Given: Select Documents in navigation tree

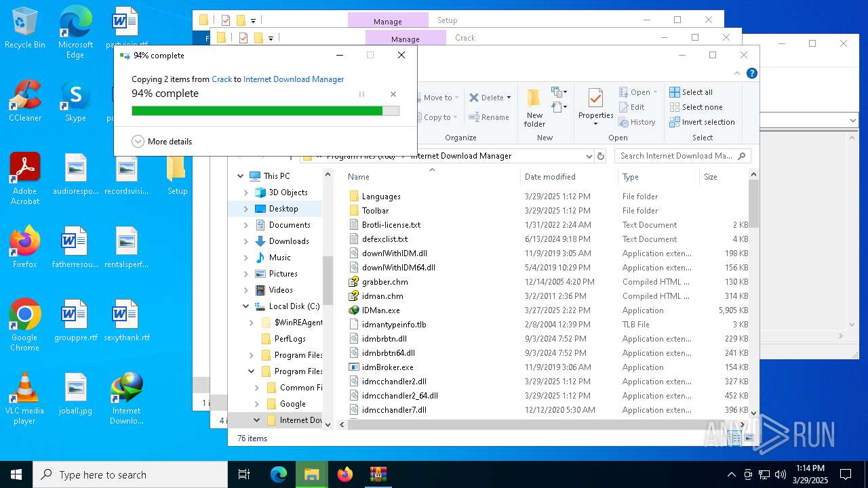Looking at the screenshot, I should [x=290, y=225].
